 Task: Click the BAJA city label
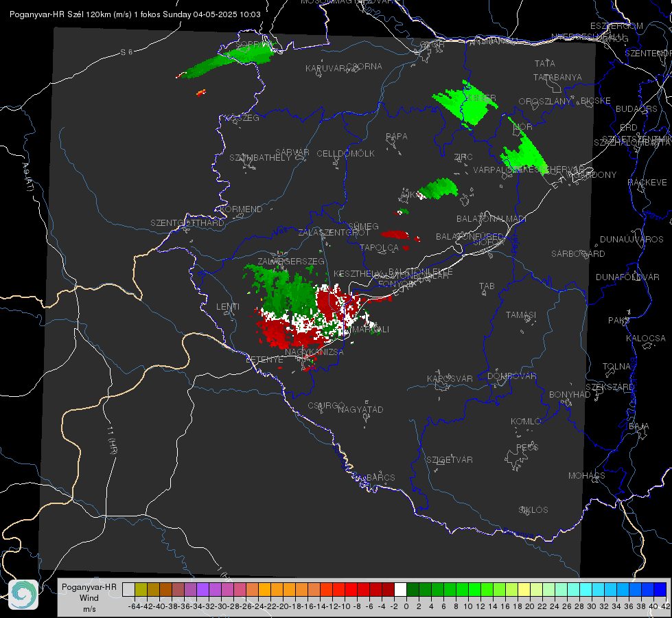(639, 426)
